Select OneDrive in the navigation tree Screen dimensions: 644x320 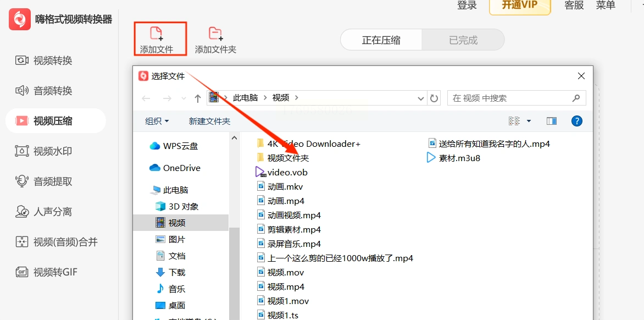point(175,168)
